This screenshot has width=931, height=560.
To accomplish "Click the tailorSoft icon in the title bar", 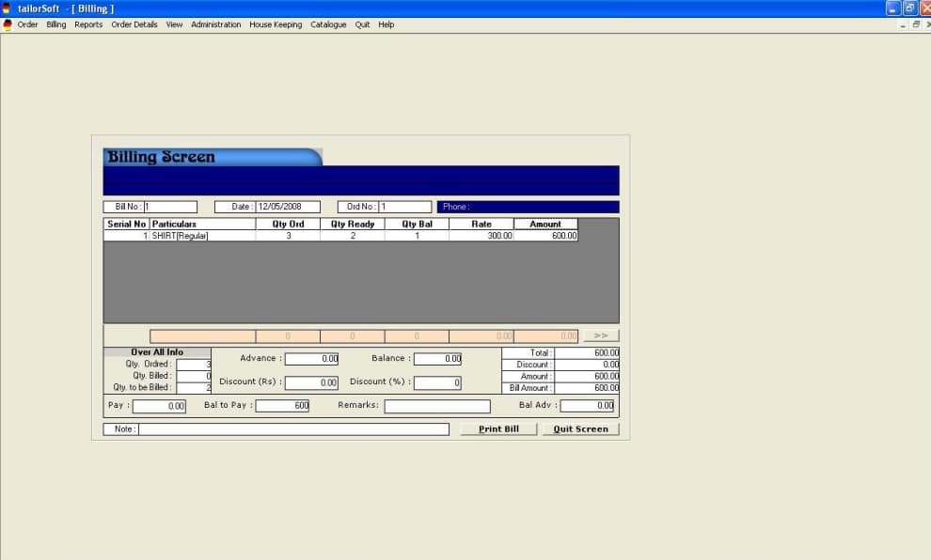I will pos(8,8).
